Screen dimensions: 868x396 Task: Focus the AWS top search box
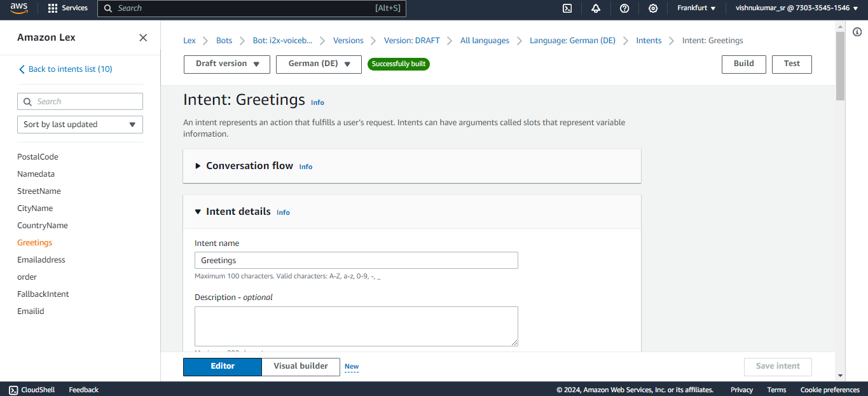click(252, 8)
